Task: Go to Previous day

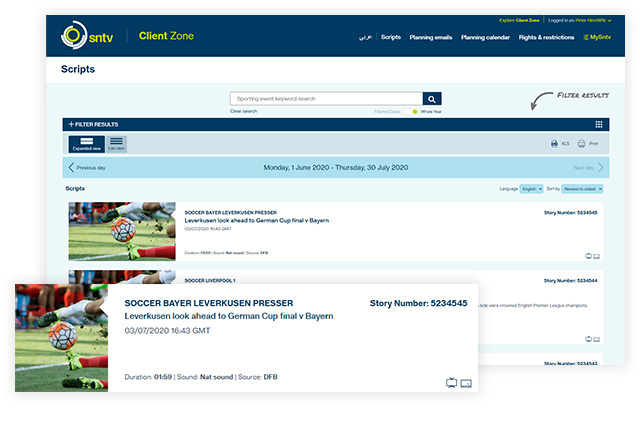Action: pyautogui.click(x=88, y=168)
